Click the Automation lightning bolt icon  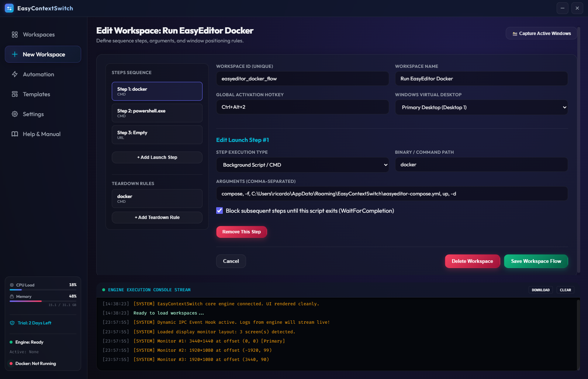15,74
